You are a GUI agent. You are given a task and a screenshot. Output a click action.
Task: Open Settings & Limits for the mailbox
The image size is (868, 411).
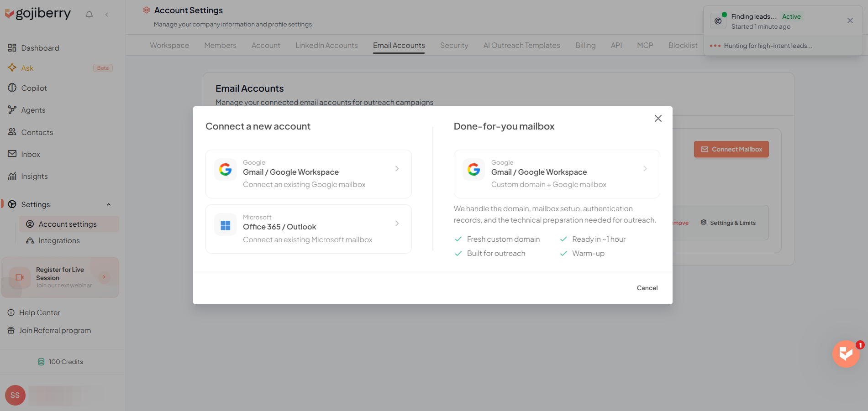(x=728, y=223)
